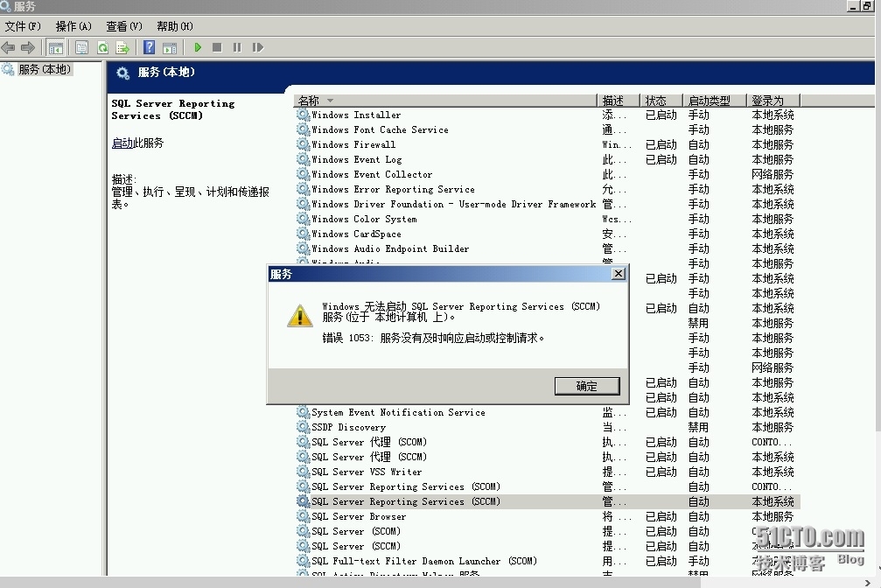Click 确定 button in error dialog

(x=587, y=386)
